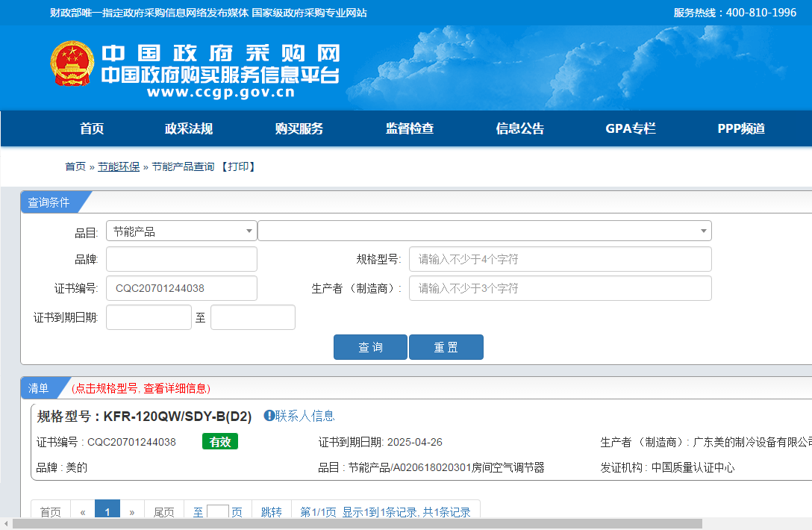
Task: Click the 跳转 jump button
Action: coord(272,509)
